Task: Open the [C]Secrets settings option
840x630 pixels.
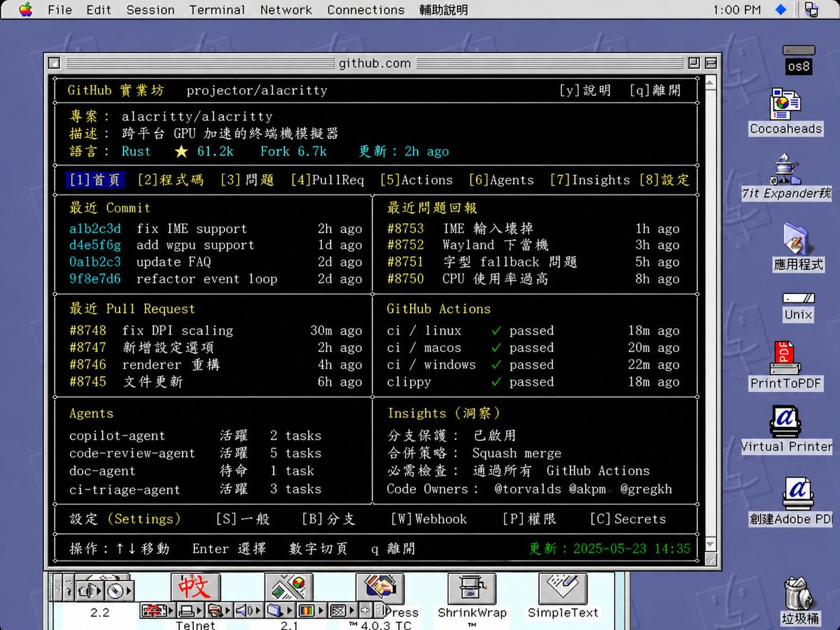Action: 628,519
